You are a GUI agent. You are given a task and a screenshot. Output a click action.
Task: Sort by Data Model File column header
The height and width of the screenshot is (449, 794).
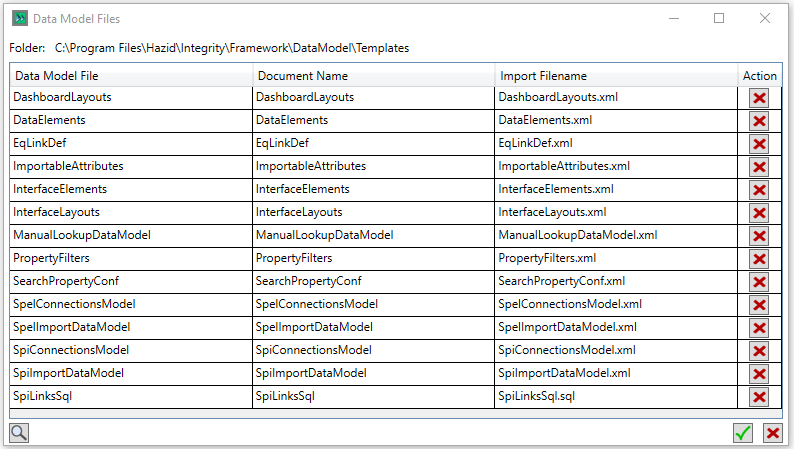tap(130, 76)
